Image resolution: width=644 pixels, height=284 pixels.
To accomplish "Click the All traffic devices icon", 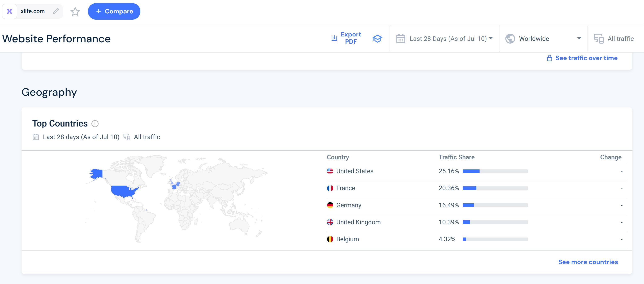I will pos(599,39).
